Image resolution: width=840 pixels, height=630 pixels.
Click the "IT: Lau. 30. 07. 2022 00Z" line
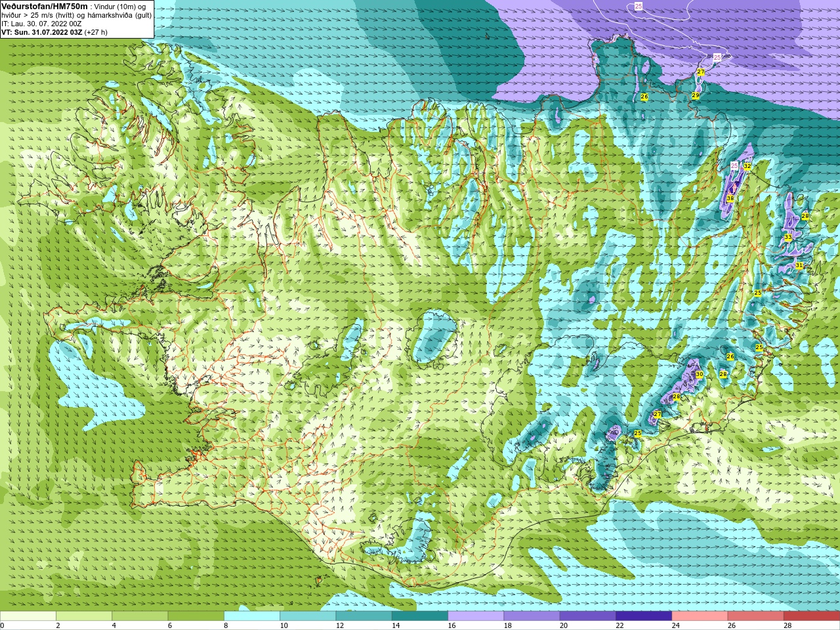tap(41, 24)
